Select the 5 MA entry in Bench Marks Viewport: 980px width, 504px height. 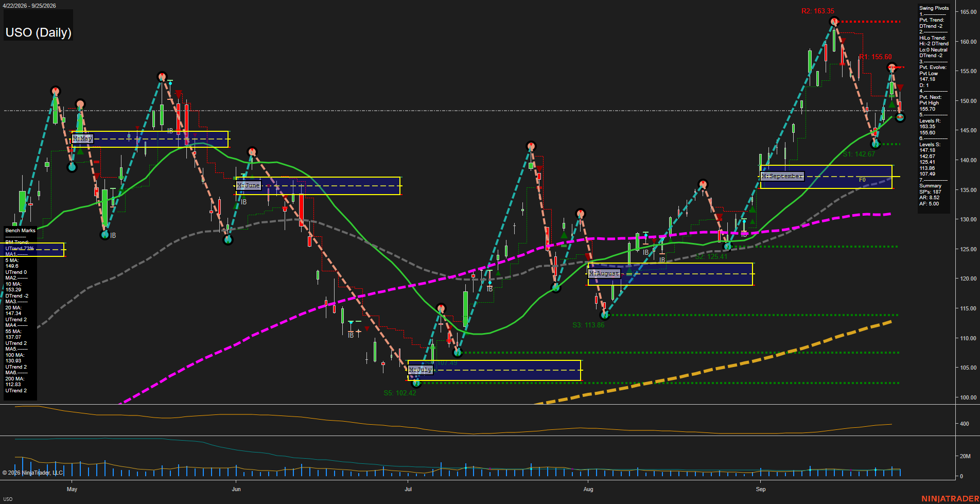(12, 260)
